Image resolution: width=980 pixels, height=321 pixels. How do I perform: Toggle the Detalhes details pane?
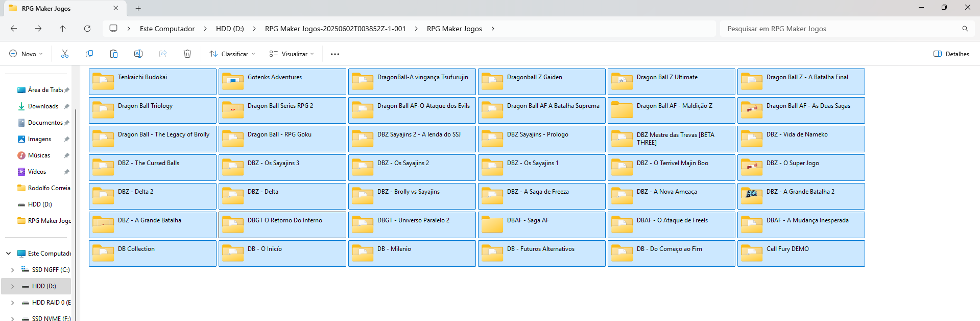tap(951, 54)
